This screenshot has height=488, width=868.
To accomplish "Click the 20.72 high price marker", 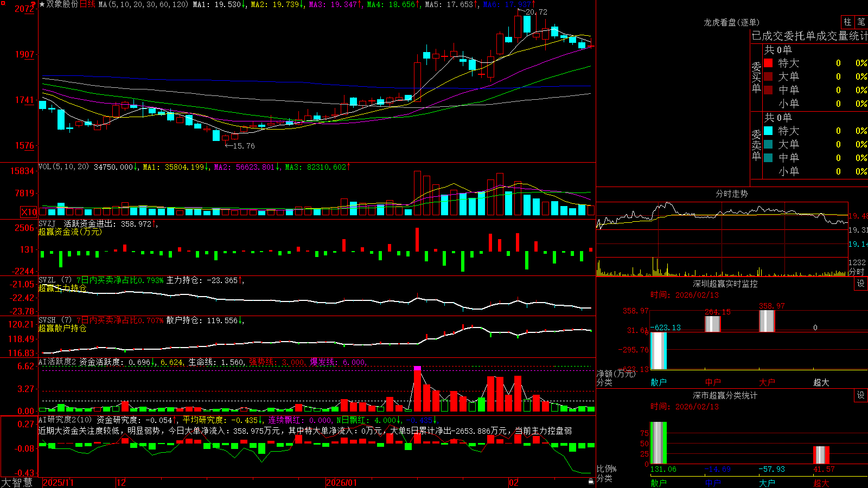I will tap(536, 12).
